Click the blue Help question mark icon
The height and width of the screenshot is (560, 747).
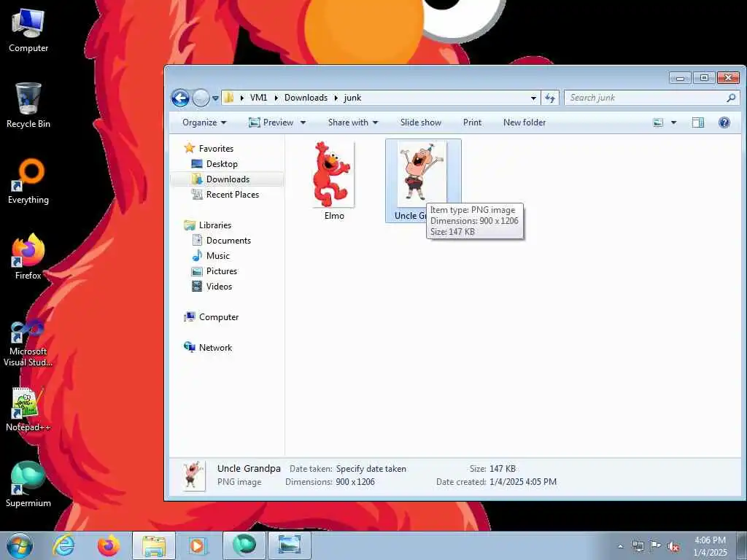tap(724, 122)
